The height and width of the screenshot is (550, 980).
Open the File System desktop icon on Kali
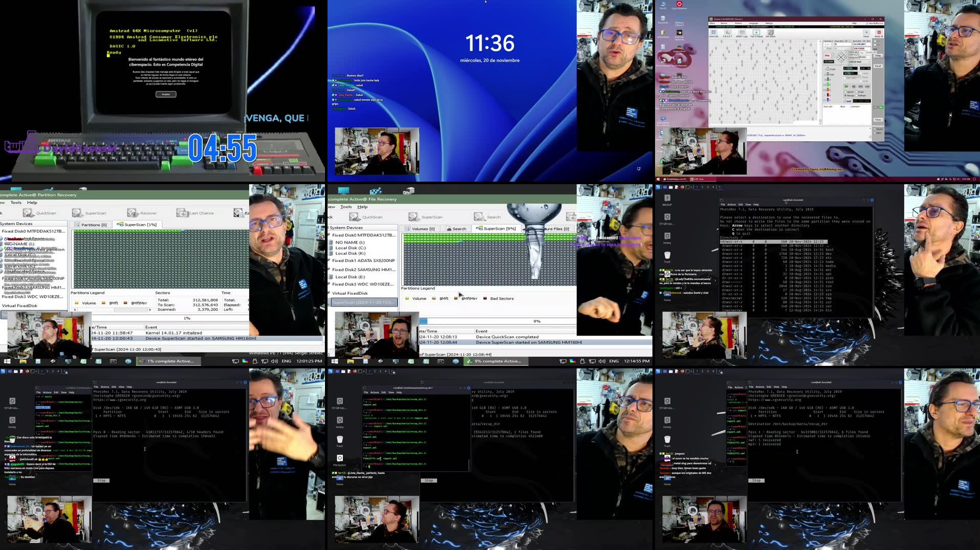340,459
